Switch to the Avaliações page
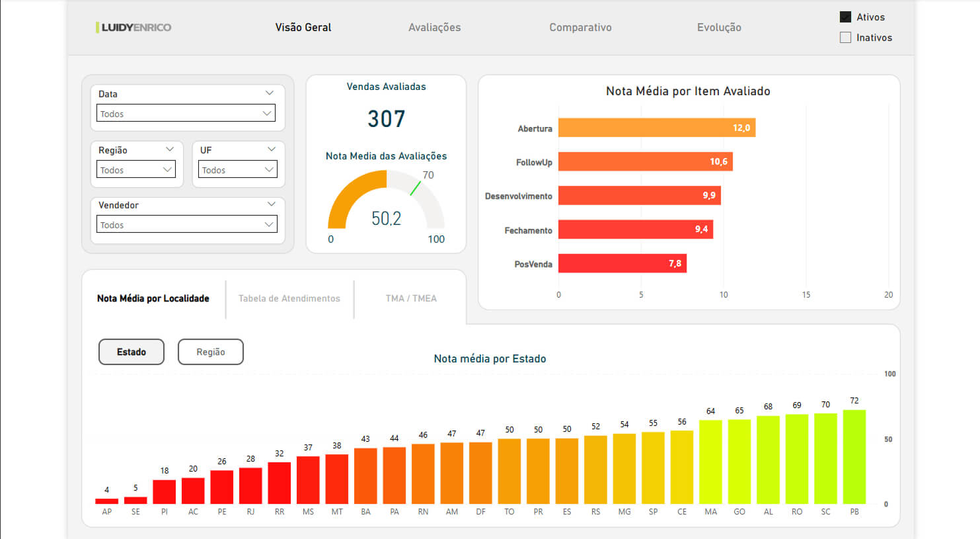This screenshot has height=539, width=980. click(x=434, y=27)
